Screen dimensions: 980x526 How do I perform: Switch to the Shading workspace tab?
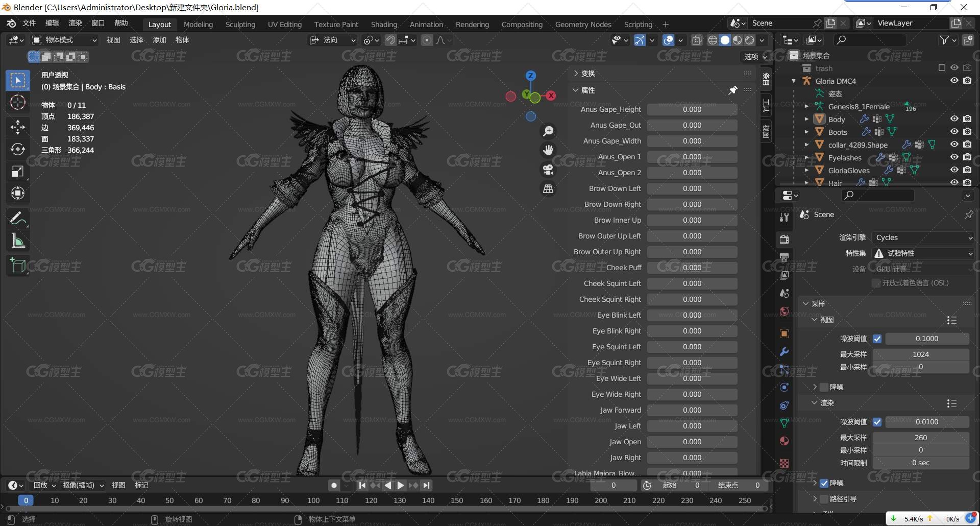coord(384,25)
